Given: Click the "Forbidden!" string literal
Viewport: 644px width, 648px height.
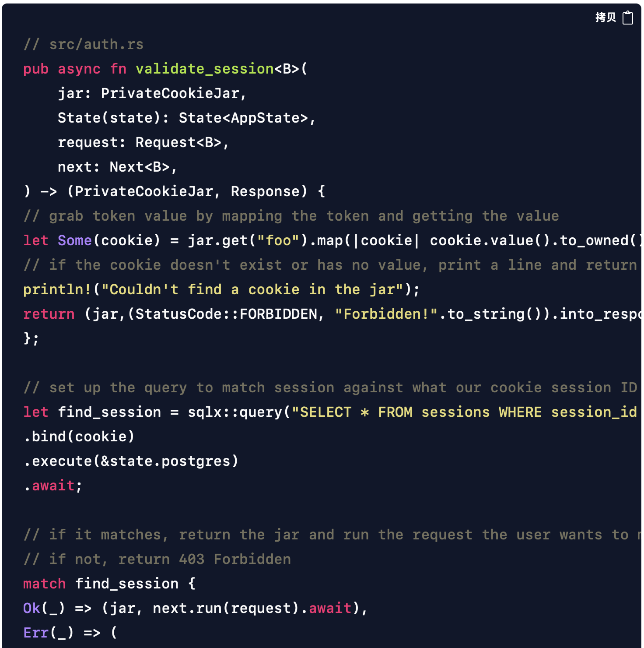Looking at the screenshot, I should pyautogui.click(x=386, y=314).
